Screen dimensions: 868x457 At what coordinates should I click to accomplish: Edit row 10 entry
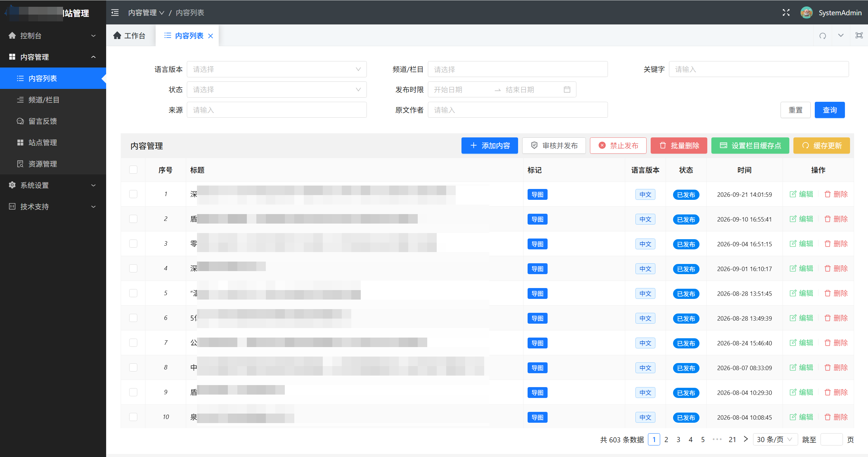coord(801,417)
